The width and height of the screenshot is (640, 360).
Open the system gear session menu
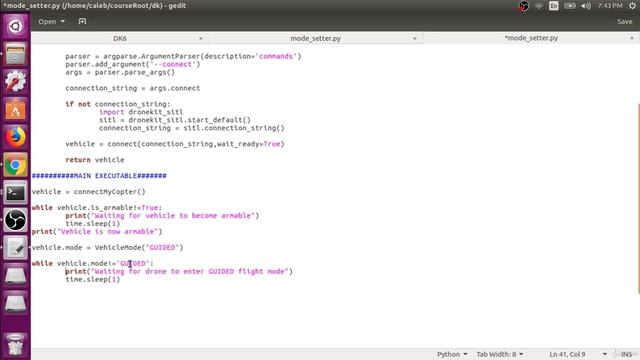[x=632, y=6]
